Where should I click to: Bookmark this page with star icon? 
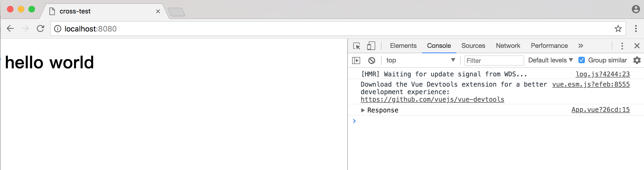pyautogui.click(x=618, y=29)
